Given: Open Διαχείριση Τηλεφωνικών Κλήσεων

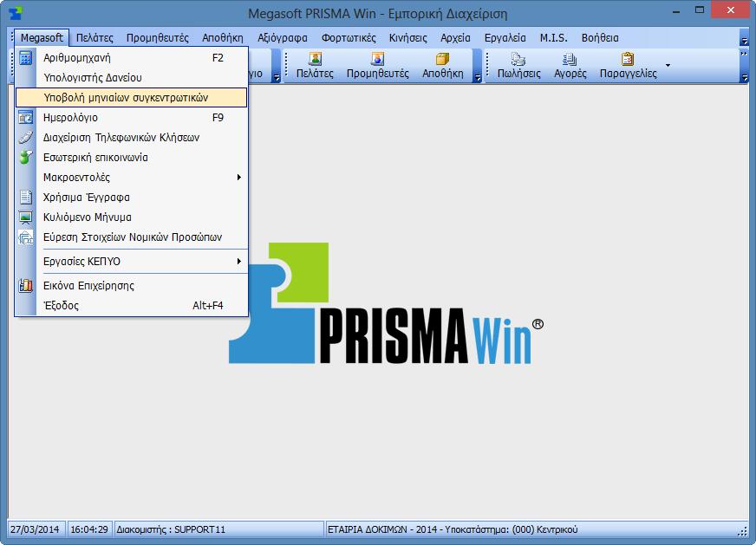Looking at the screenshot, I should (x=132, y=138).
